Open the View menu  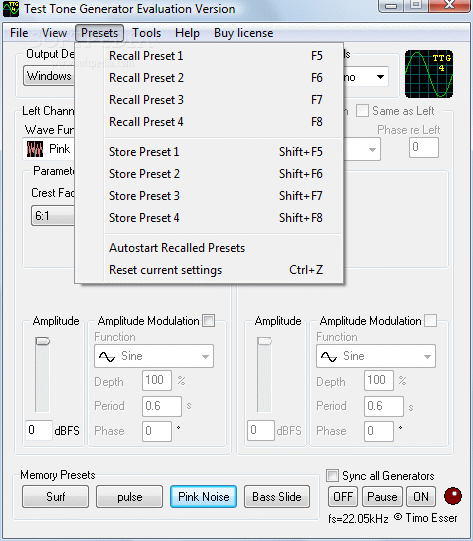[54, 33]
